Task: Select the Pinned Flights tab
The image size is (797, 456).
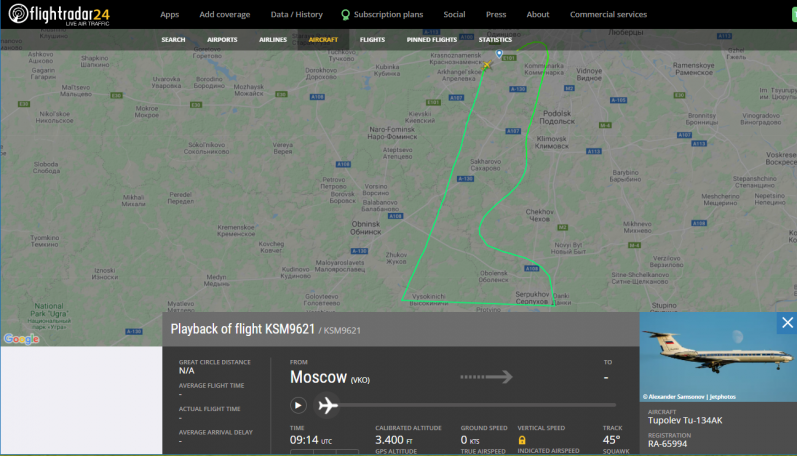Action: (431, 40)
